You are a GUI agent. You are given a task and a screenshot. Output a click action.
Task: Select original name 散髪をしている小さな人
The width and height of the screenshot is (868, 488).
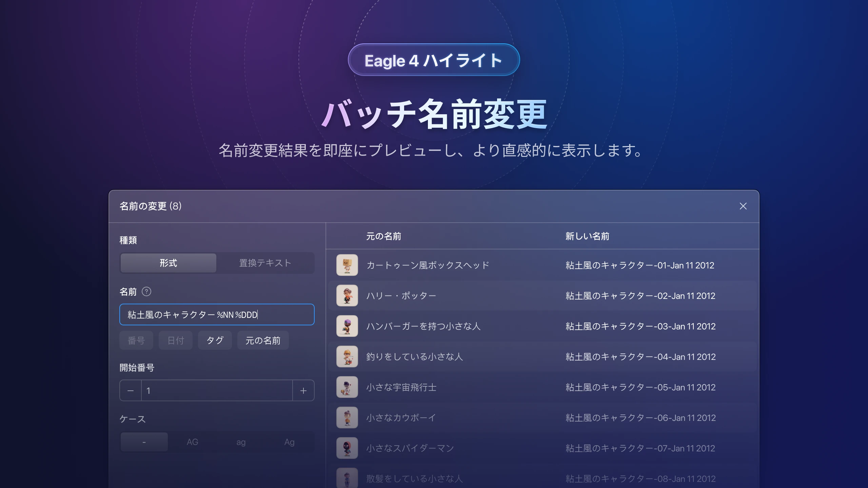414,479
